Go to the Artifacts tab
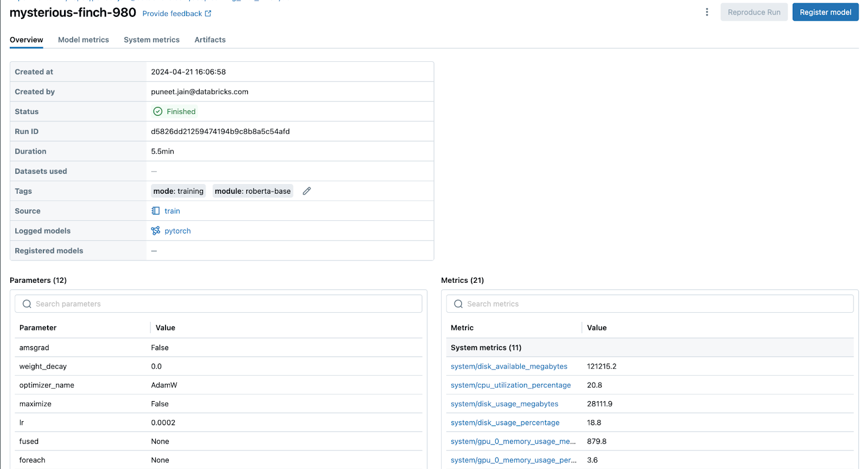The height and width of the screenshot is (469, 868). coord(210,40)
